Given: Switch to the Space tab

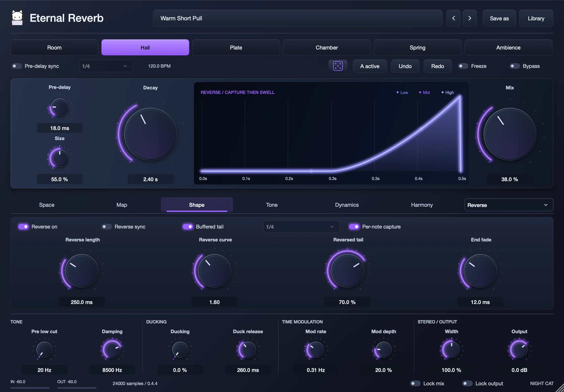Looking at the screenshot, I should 47,205.
